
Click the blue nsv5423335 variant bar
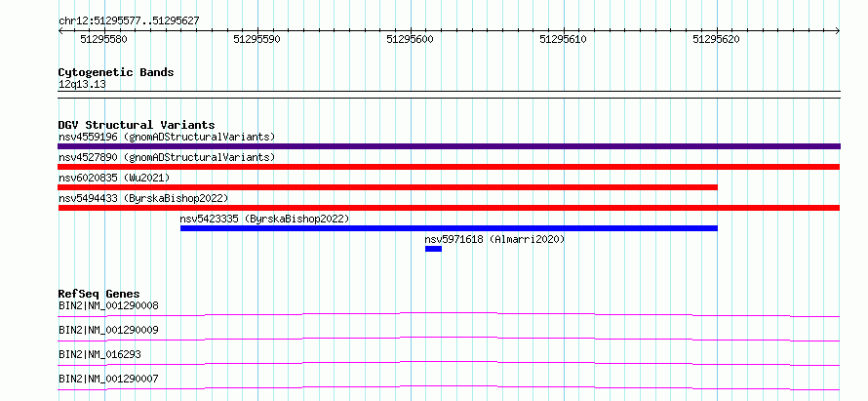pyautogui.click(x=449, y=228)
